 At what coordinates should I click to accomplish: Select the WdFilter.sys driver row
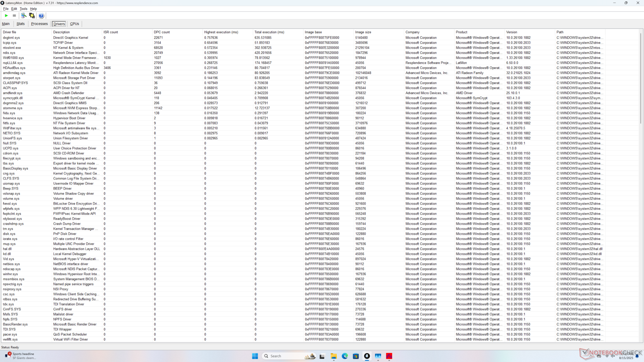[304, 128]
